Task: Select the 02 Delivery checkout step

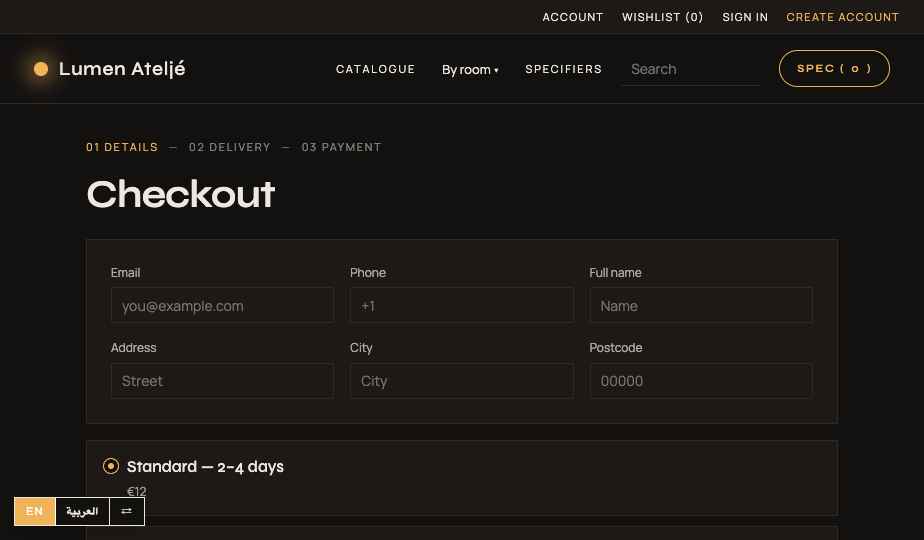Action: click(x=230, y=147)
